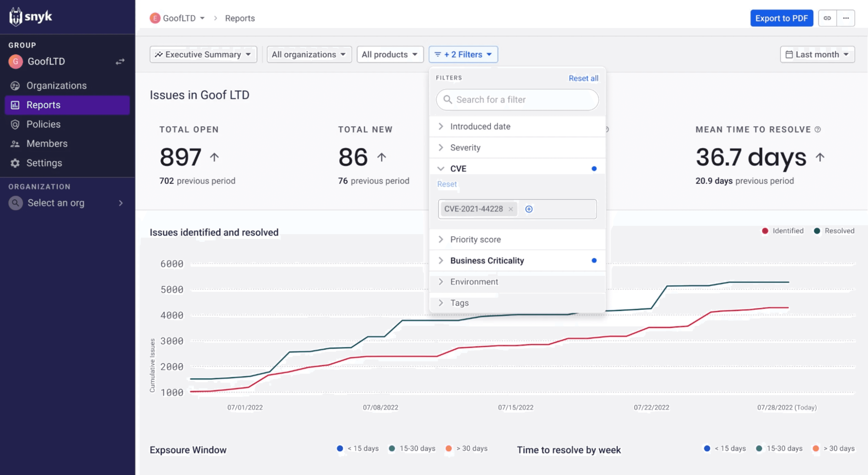Remove the CVE-2021-44228 tag with its x icon
The width and height of the screenshot is (868, 475).
511,209
